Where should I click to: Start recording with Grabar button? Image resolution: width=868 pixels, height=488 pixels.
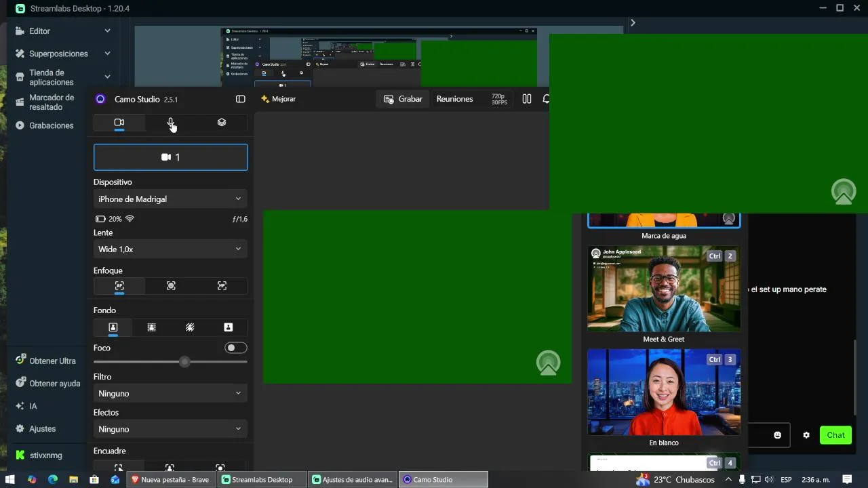coord(403,99)
